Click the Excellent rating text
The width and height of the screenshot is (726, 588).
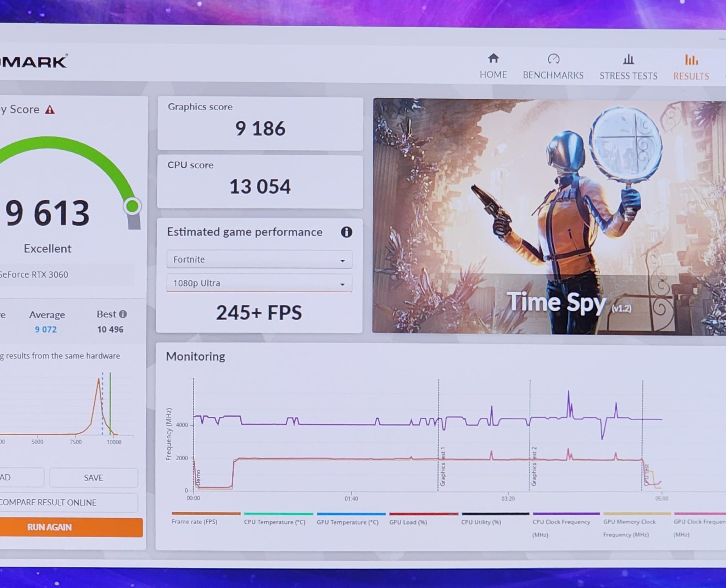pyautogui.click(x=48, y=249)
